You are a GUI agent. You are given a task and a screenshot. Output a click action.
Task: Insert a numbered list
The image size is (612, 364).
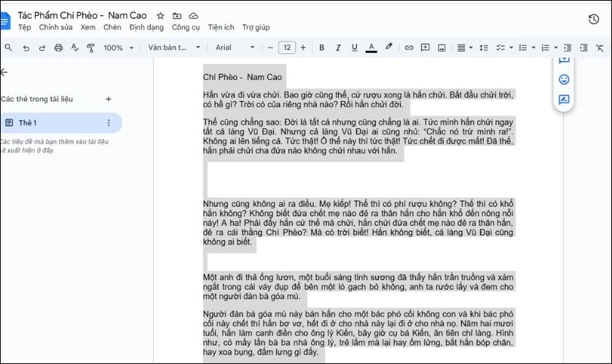coord(545,47)
